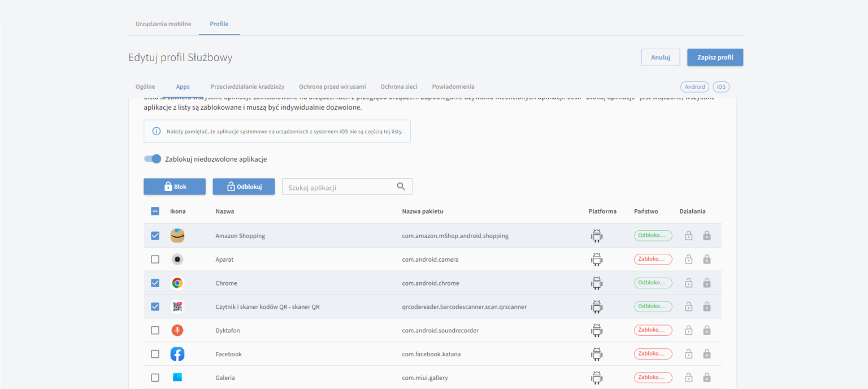This screenshot has width=868, height=389.
Task: Click the Galeria app icon
Action: point(177,378)
